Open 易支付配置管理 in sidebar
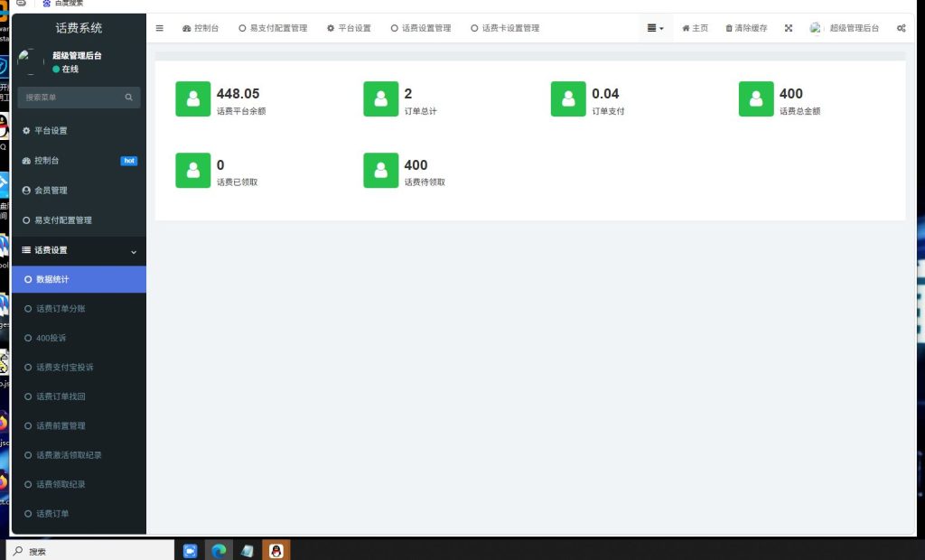This screenshot has height=560, width=925. tap(79, 220)
